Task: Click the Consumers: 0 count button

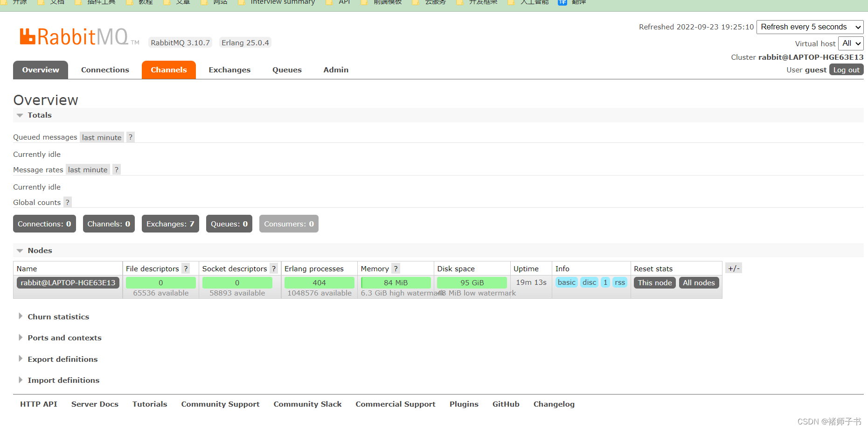Action: coord(289,224)
